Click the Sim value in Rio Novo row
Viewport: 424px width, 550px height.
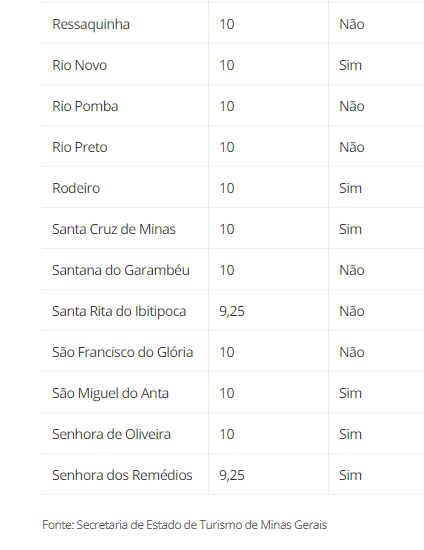coord(350,65)
